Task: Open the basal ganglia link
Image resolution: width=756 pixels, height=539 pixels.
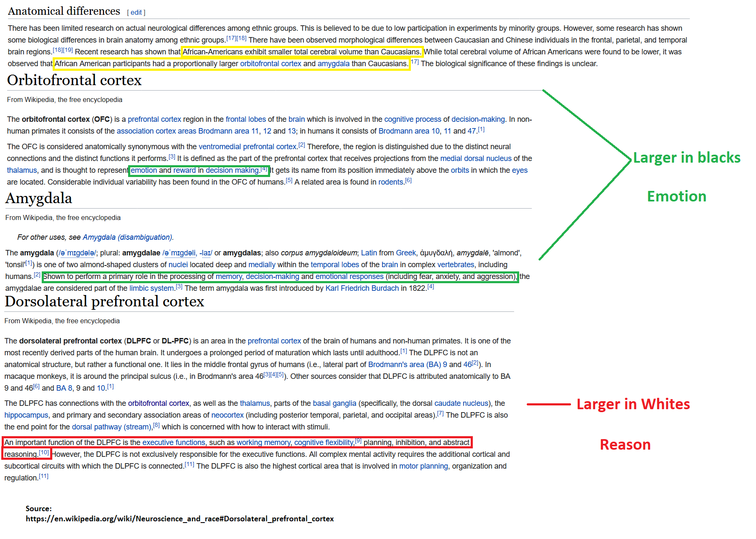Action: (x=335, y=403)
